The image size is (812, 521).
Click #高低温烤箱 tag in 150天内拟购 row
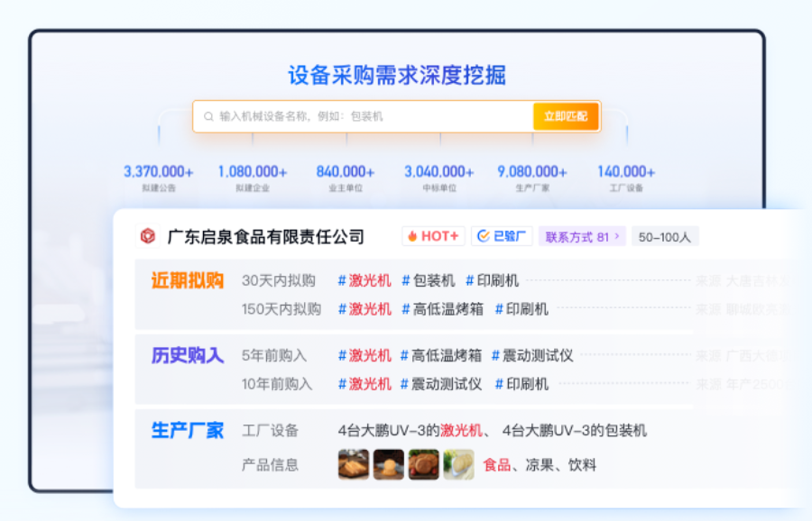(x=442, y=309)
